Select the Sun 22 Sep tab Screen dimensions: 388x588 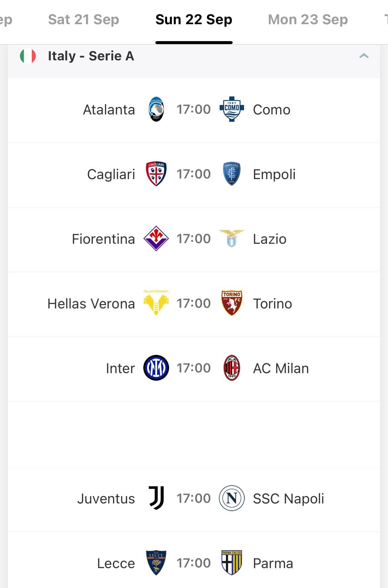pos(194,20)
